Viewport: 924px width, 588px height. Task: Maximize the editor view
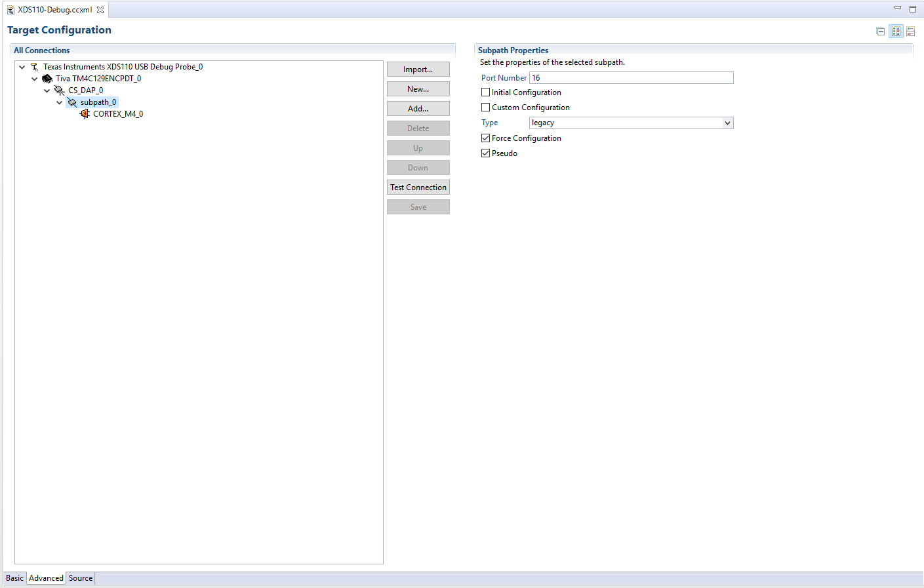(x=912, y=9)
